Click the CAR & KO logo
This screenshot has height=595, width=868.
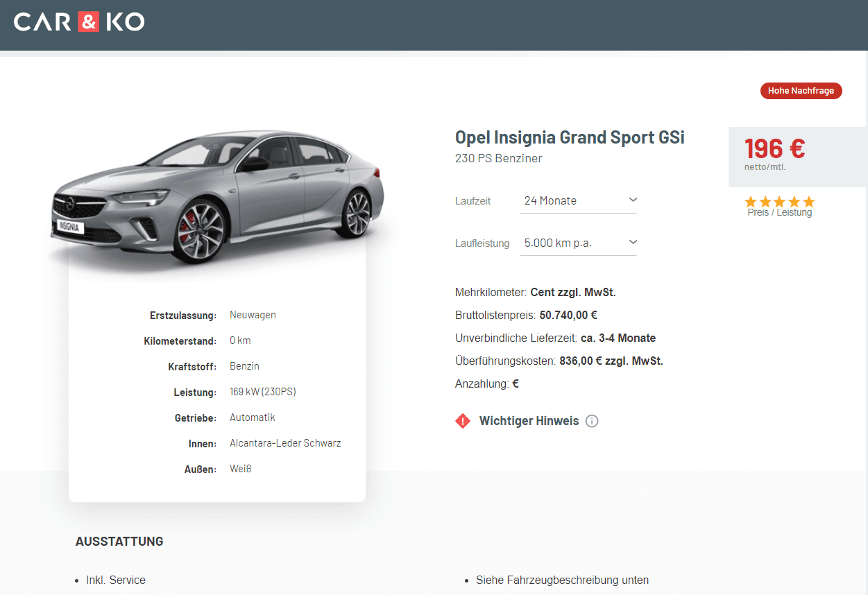pos(79,21)
